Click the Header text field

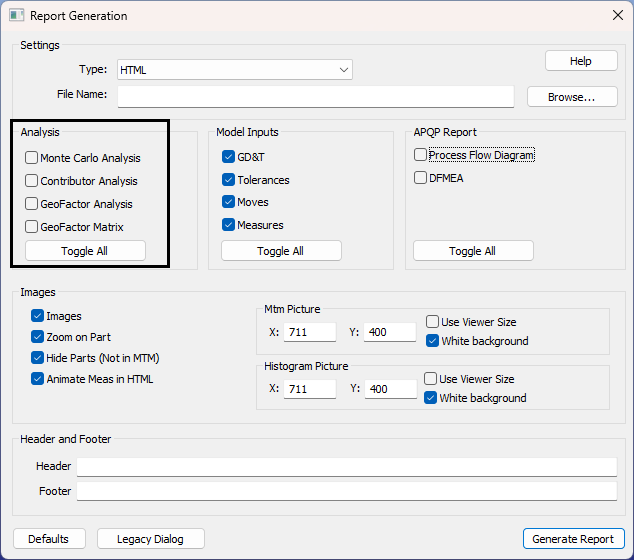(x=347, y=467)
